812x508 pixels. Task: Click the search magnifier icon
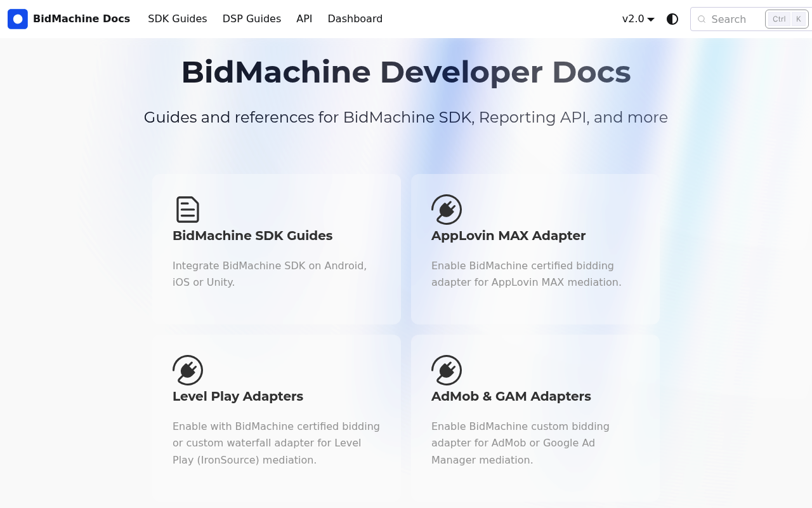702,19
